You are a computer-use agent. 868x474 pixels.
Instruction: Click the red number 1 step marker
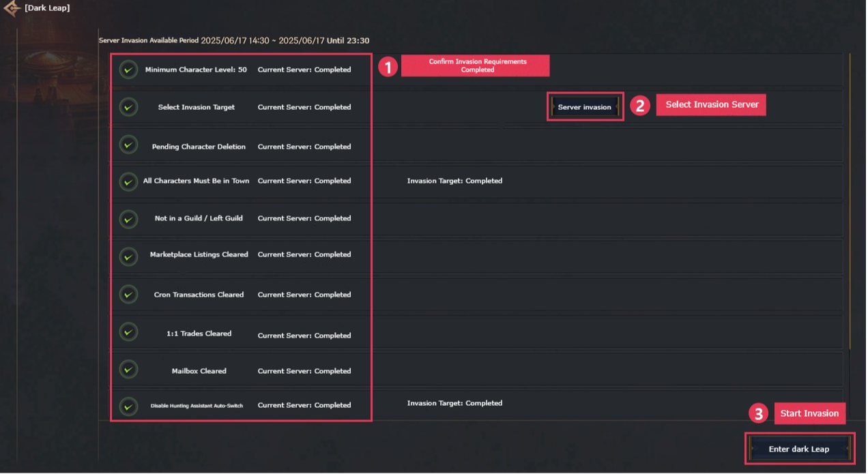(x=388, y=67)
